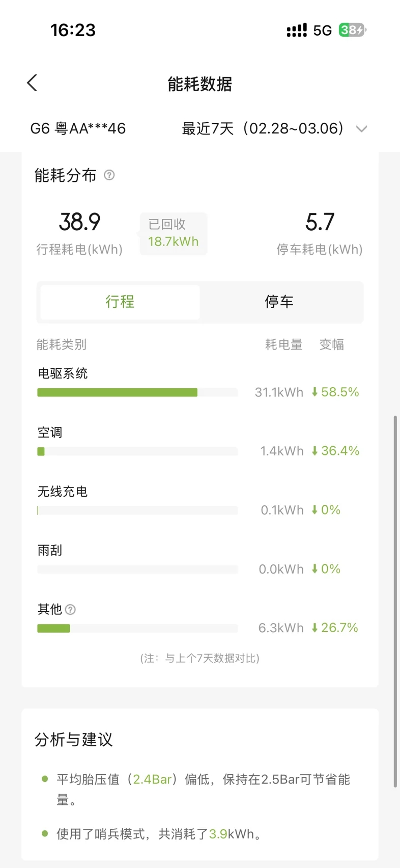The height and width of the screenshot is (868, 400).
Task: Open the 能耗分布 help question mark
Action: coord(109,175)
